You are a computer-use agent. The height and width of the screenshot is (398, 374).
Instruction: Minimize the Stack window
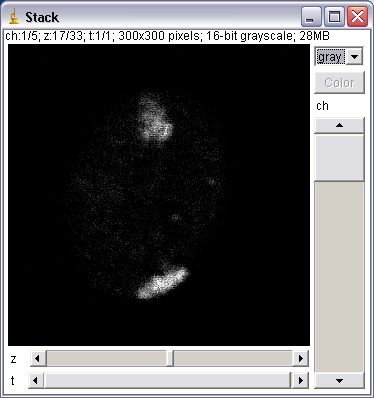pos(310,16)
